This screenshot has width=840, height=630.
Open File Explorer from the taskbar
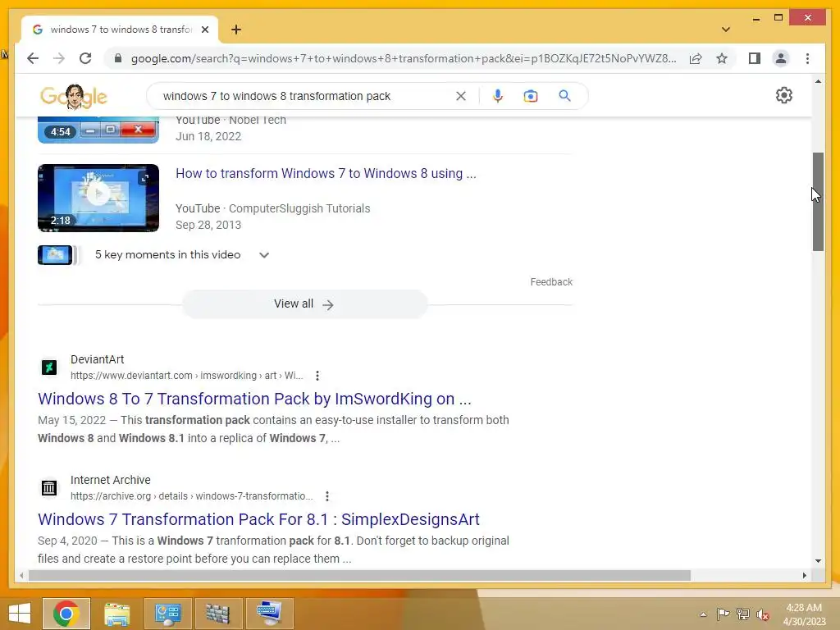point(116,614)
